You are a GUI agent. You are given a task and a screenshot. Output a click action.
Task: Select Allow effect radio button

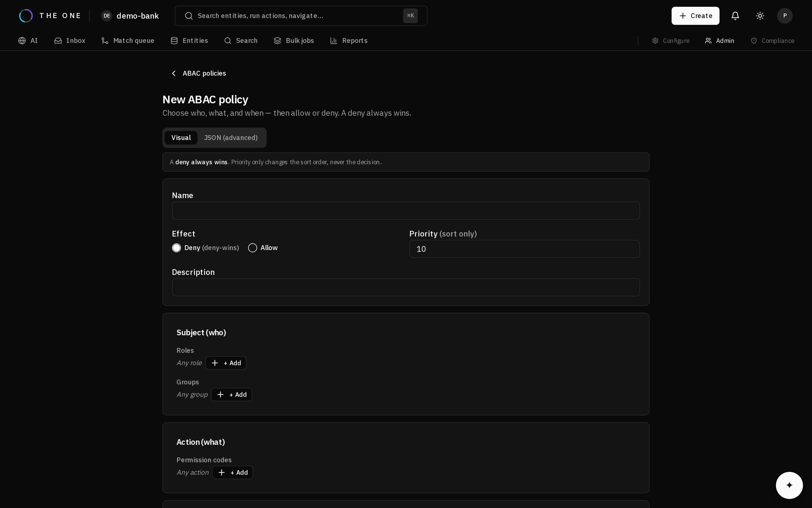[253, 248]
